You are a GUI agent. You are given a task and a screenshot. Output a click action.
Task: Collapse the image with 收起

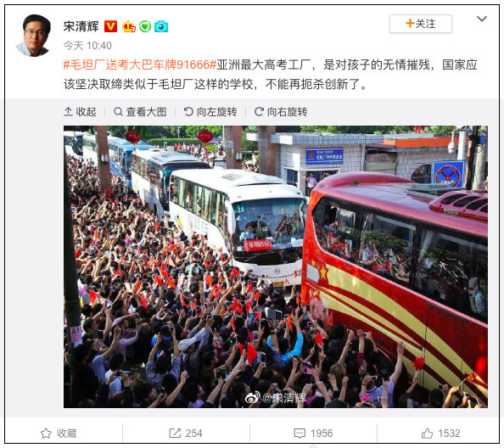[80, 111]
